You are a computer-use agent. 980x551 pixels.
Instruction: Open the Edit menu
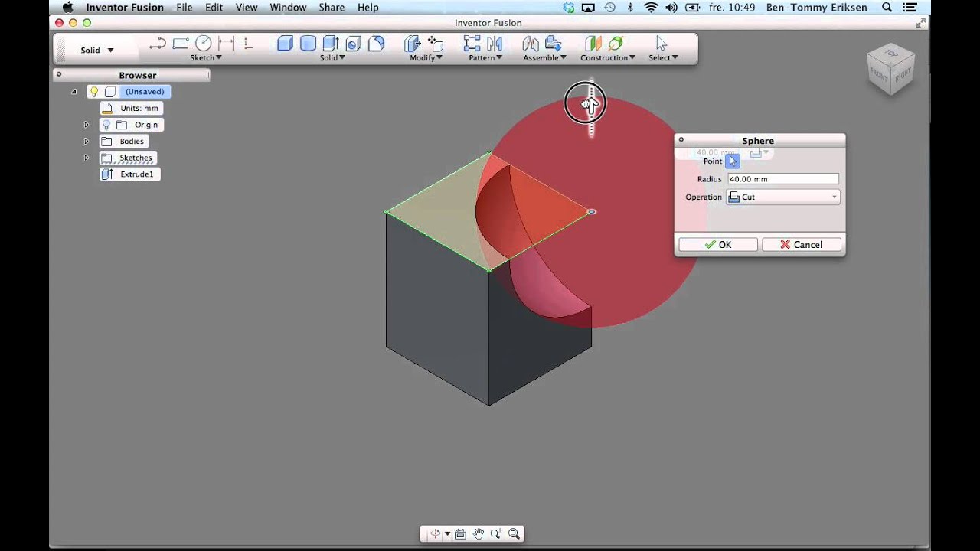click(x=214, y=8)
